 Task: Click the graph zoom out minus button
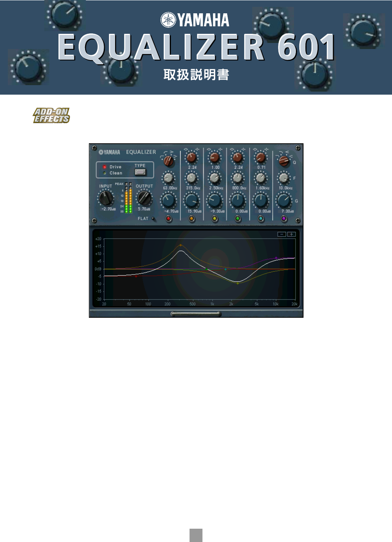coord(282,234)
